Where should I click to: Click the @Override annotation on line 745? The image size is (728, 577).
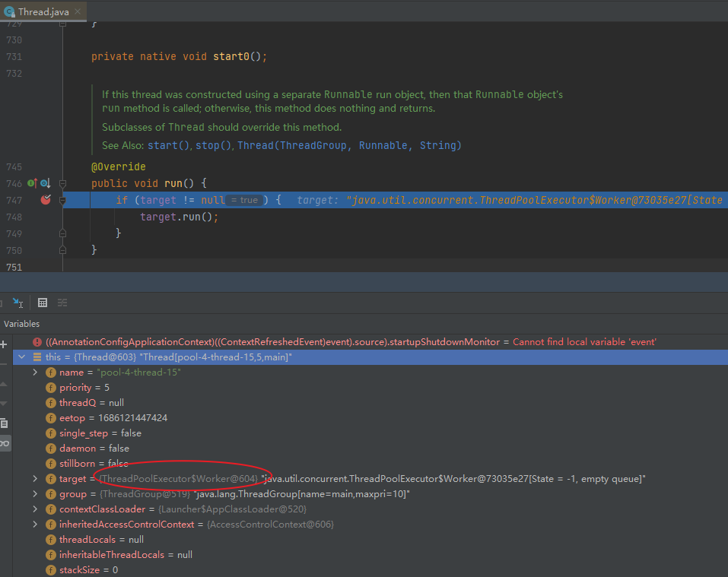119,166
